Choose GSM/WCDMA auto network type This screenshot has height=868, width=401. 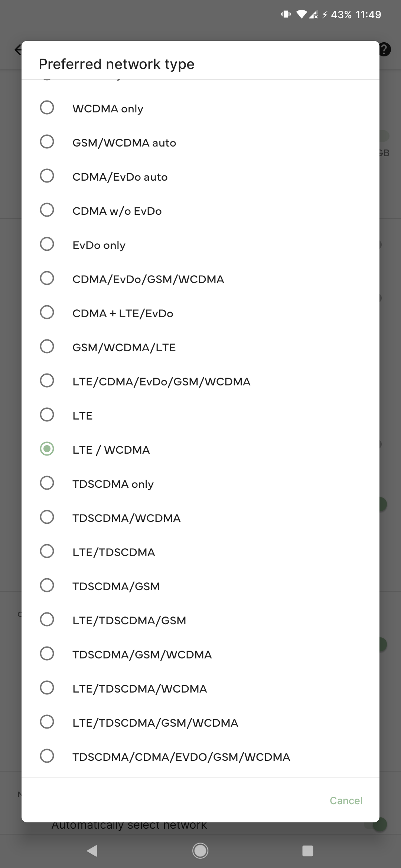coord(47,142)
